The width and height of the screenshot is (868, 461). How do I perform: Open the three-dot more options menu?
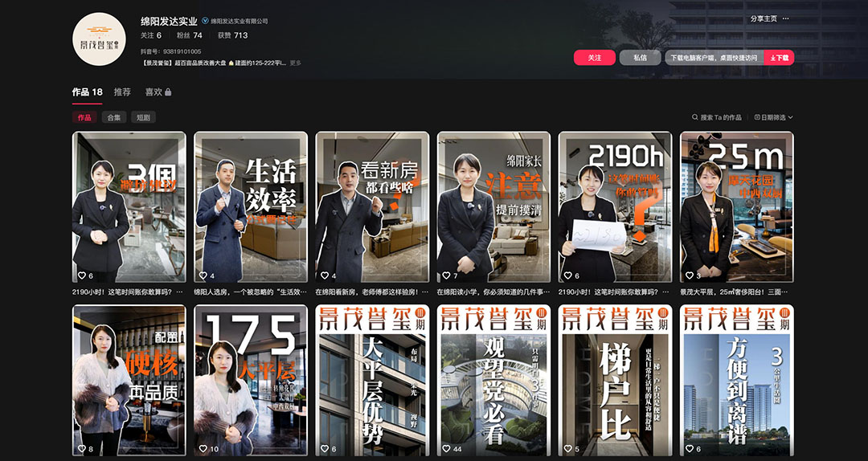click(x=785, y=18)
